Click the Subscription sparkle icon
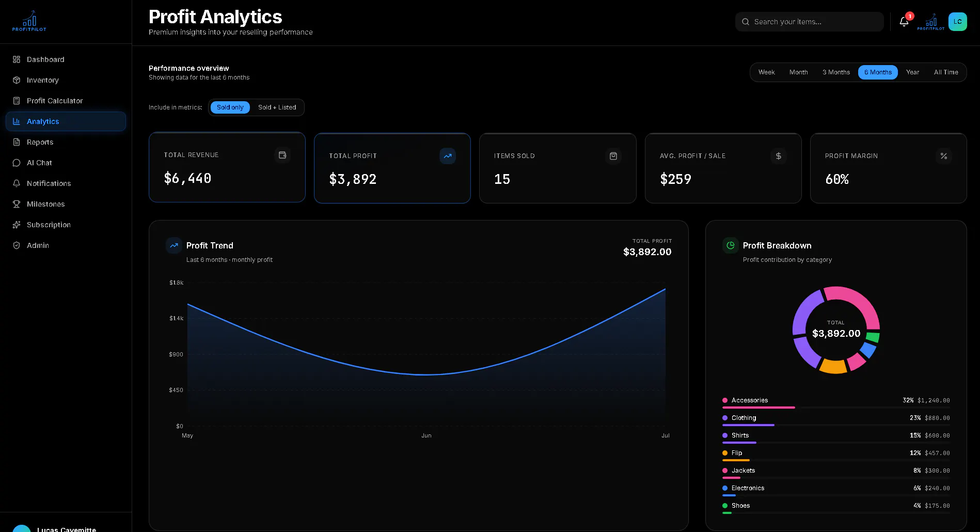The image size is (980, 532). (x=17, y=225)
